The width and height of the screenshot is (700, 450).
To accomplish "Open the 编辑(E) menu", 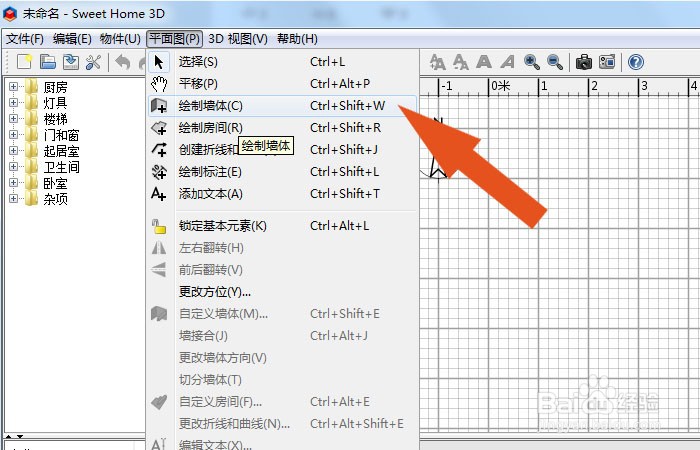I will click(x=72, y=39).
